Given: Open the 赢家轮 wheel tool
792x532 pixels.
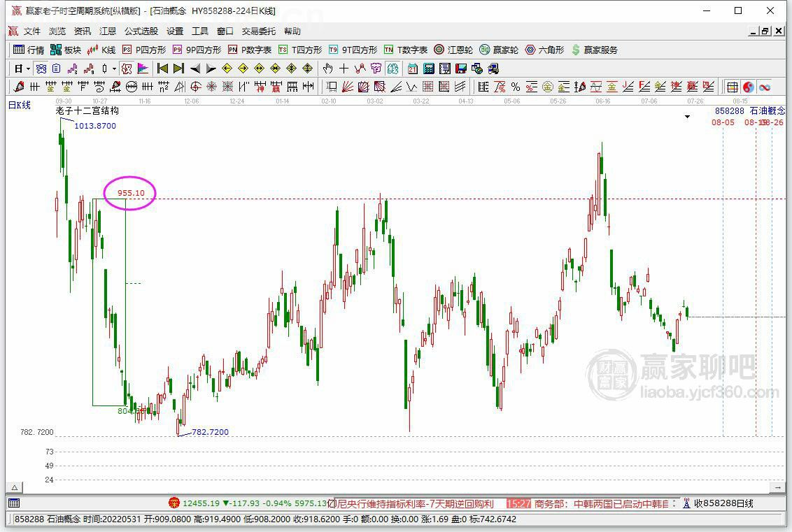Looking at the screenshot, I should click(499, 50).
